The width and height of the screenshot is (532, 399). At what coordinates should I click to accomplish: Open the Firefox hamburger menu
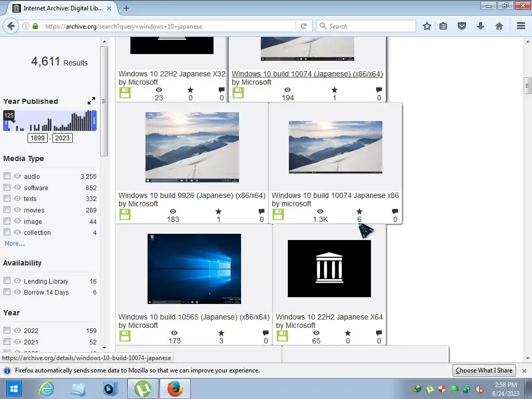coord(521,26)
